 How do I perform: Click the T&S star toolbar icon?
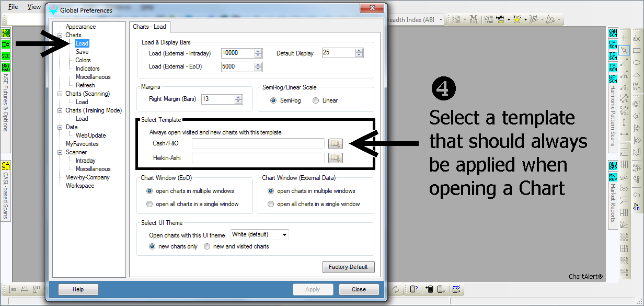click(517, 19)
